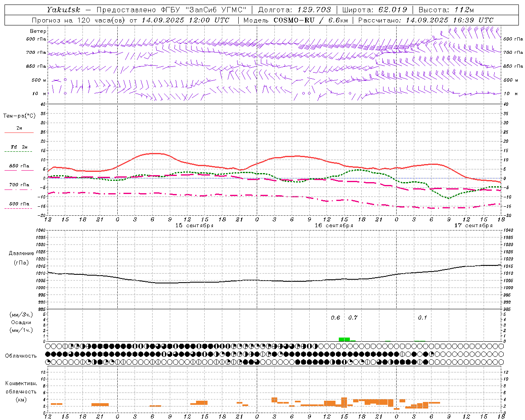Click the 'Осадки' precipitation label

(x=21, y=322)
